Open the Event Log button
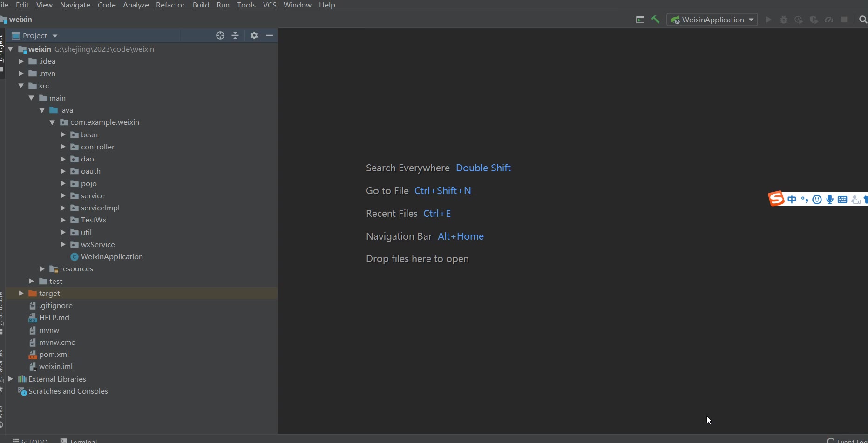 coord(848,440)
